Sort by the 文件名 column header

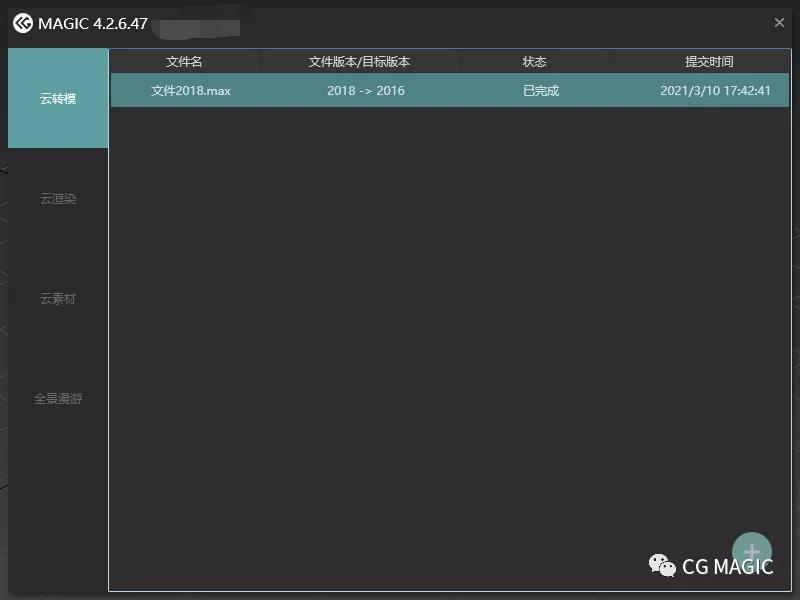coord(184,62)
